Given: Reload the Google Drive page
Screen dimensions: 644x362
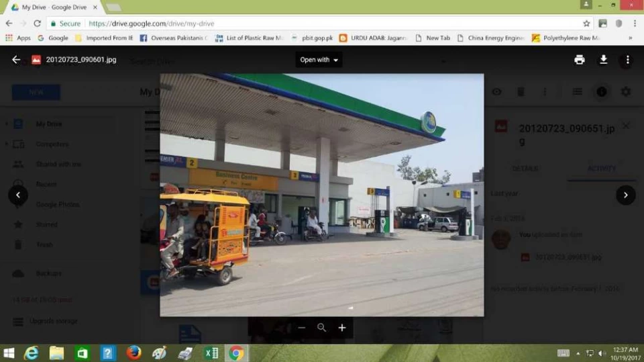Looking at the screenshot, I should pyautogui.click(x=37, y=24).
